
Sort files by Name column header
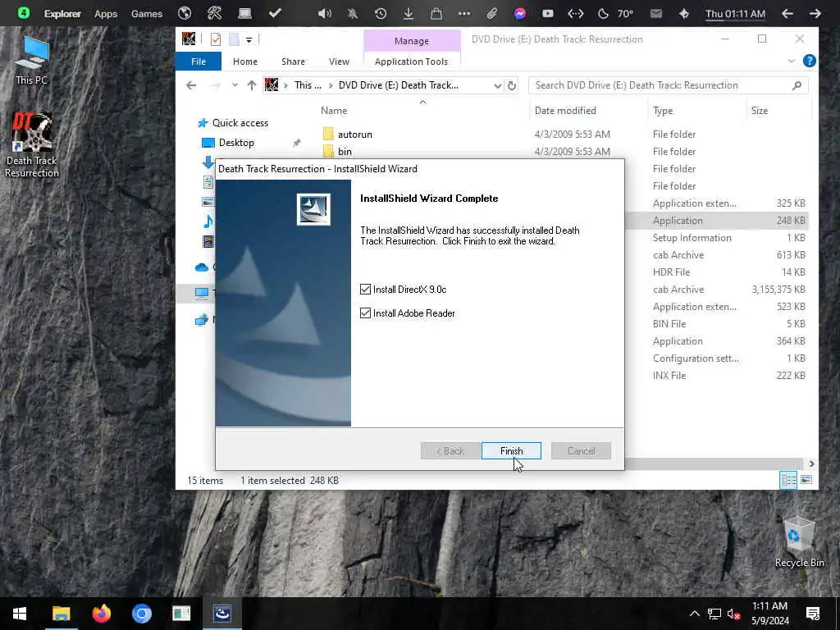click(334, 111)
